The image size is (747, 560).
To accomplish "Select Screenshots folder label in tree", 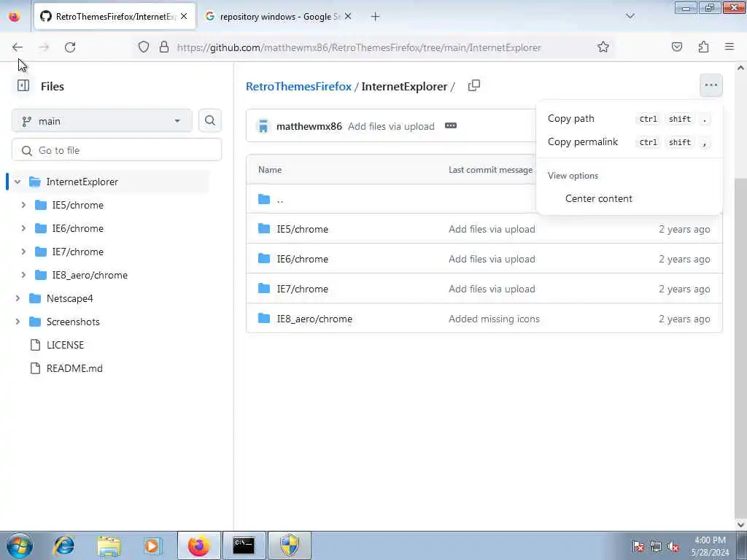I will 73,322.
